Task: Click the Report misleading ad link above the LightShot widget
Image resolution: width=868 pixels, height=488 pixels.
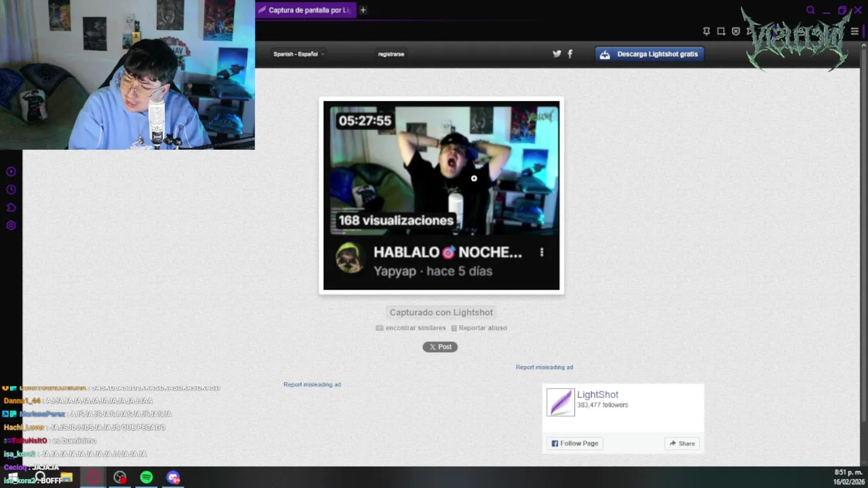Action: 545,367
